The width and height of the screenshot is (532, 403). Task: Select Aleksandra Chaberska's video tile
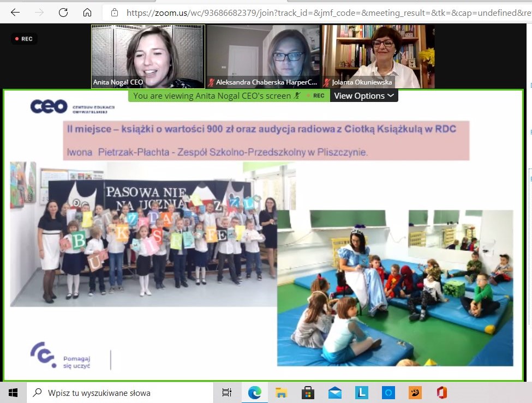tap(264, 56)
